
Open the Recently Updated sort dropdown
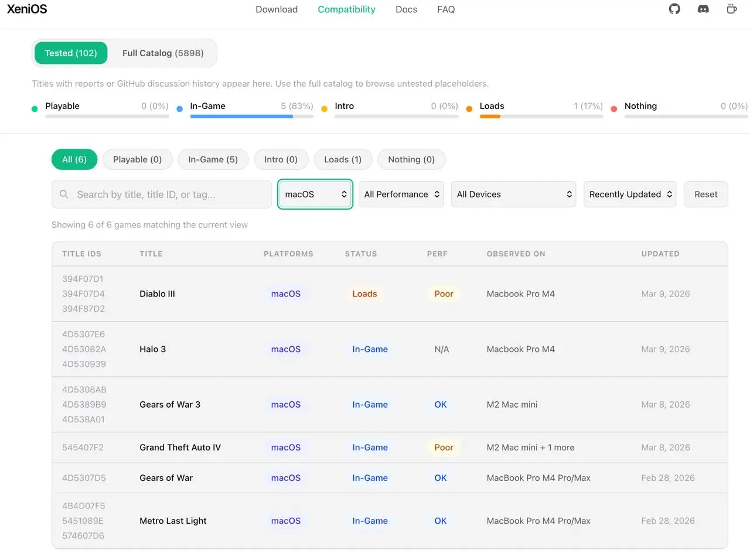(x=630, y=194)
